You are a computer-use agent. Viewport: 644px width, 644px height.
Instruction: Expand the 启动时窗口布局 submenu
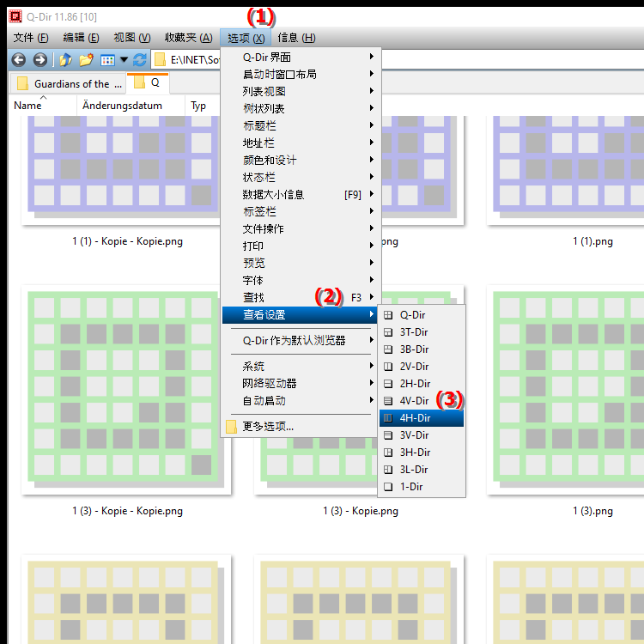point(300,74)
